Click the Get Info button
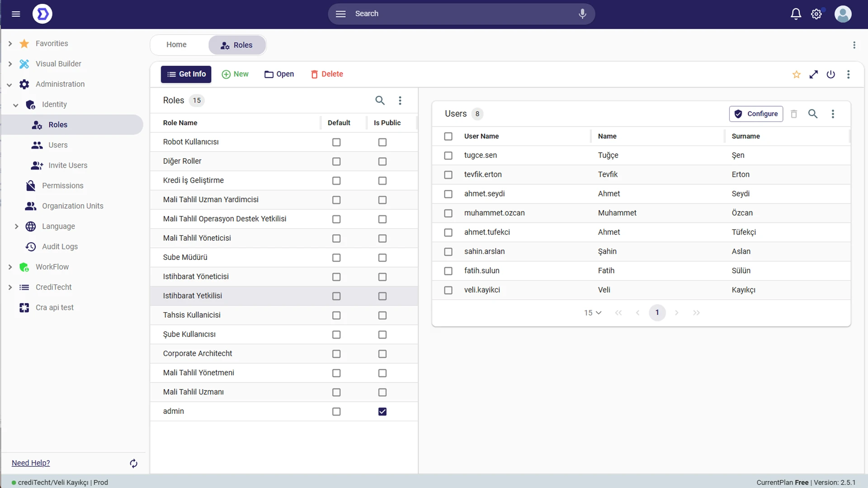Image resolution: width=868 pixels, height=488 pixels. click(x=186, y=74)
